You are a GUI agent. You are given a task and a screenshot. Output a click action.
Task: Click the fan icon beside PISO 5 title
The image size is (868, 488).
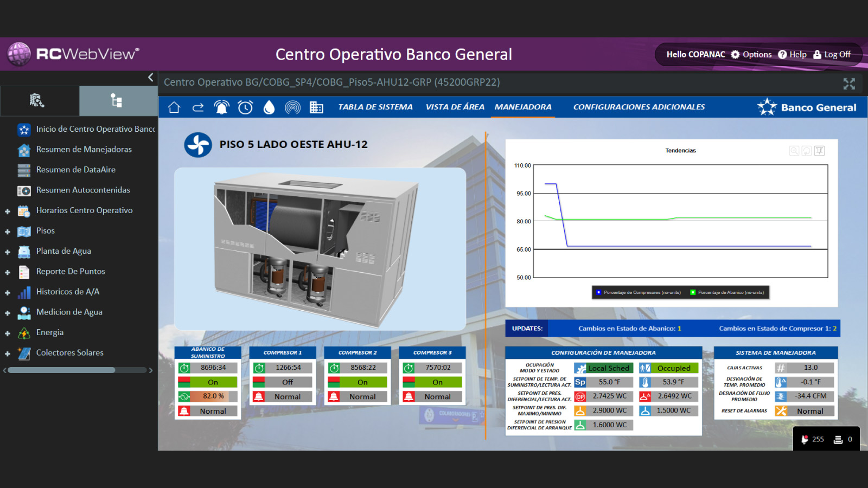pos(198,145)
